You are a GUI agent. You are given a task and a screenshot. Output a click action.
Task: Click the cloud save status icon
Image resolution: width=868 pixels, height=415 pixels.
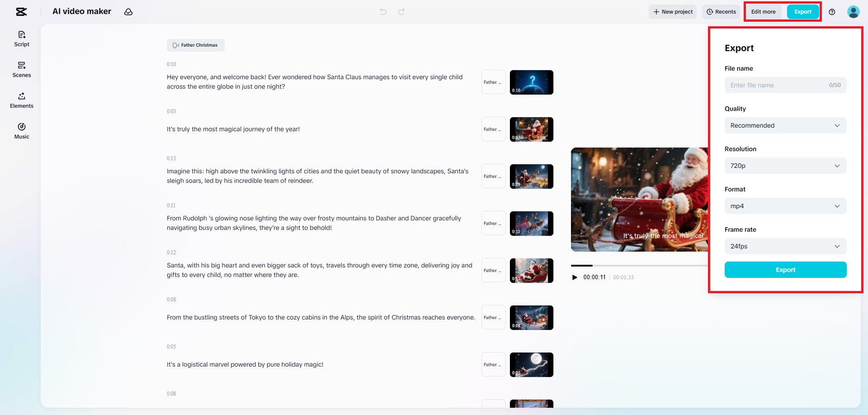(x=128, y=12)
